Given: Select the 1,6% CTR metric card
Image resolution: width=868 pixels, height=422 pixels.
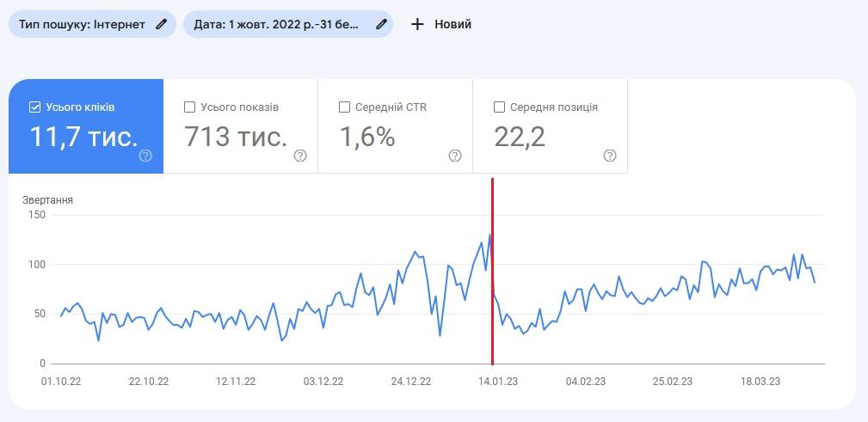Looking at the screenshot, I should tap(395, 126).
